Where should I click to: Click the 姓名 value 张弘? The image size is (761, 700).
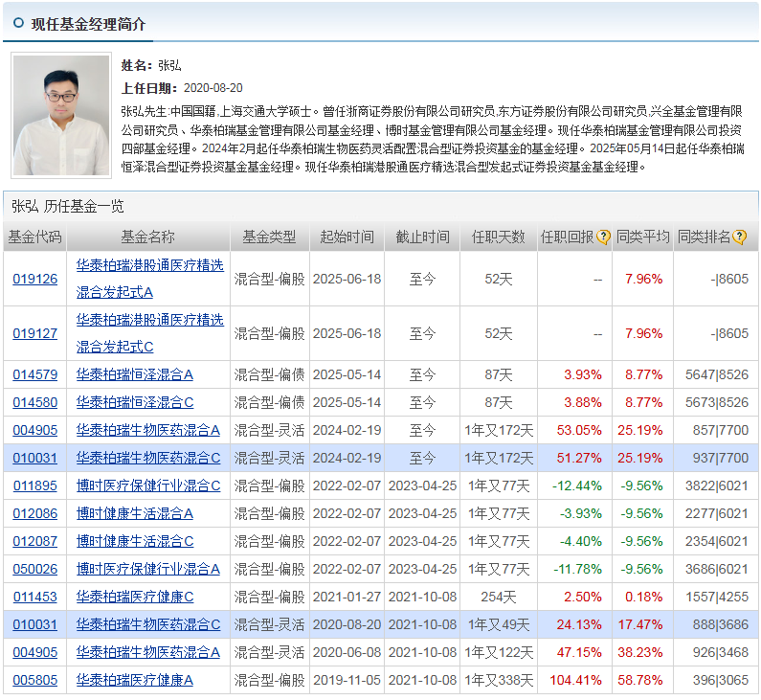coord(169,65)
